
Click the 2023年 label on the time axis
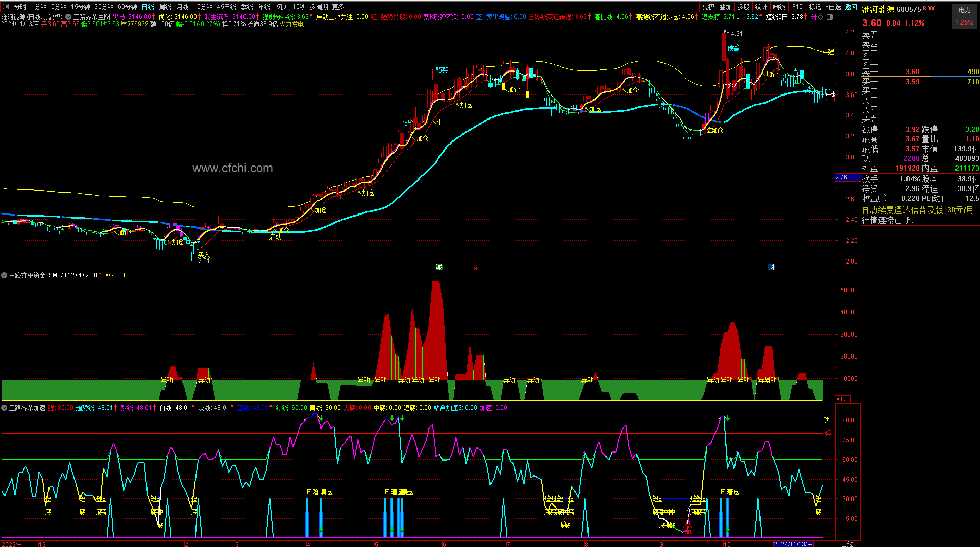click(12, 544)
